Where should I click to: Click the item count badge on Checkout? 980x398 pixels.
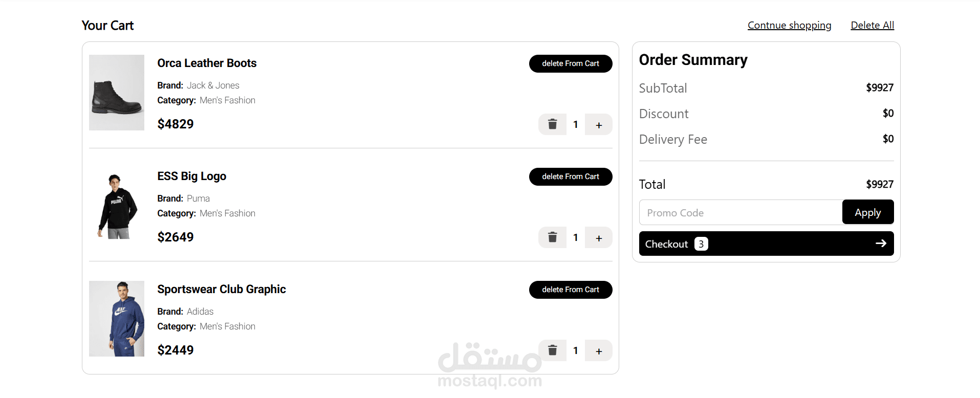701,244
